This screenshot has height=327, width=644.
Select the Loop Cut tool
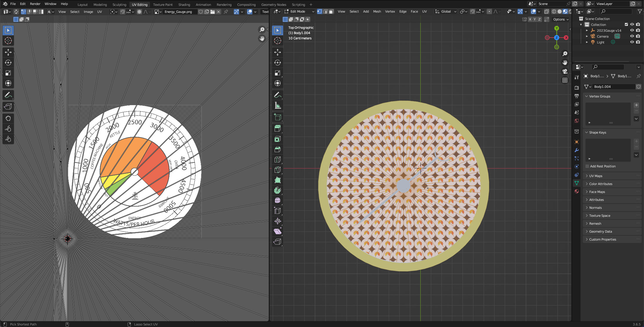coord(277,160)
